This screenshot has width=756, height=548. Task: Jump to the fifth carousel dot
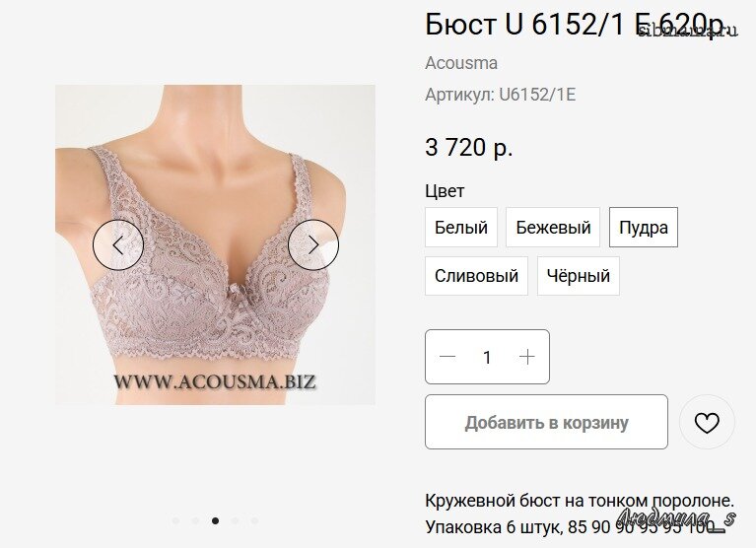[254, 520]
